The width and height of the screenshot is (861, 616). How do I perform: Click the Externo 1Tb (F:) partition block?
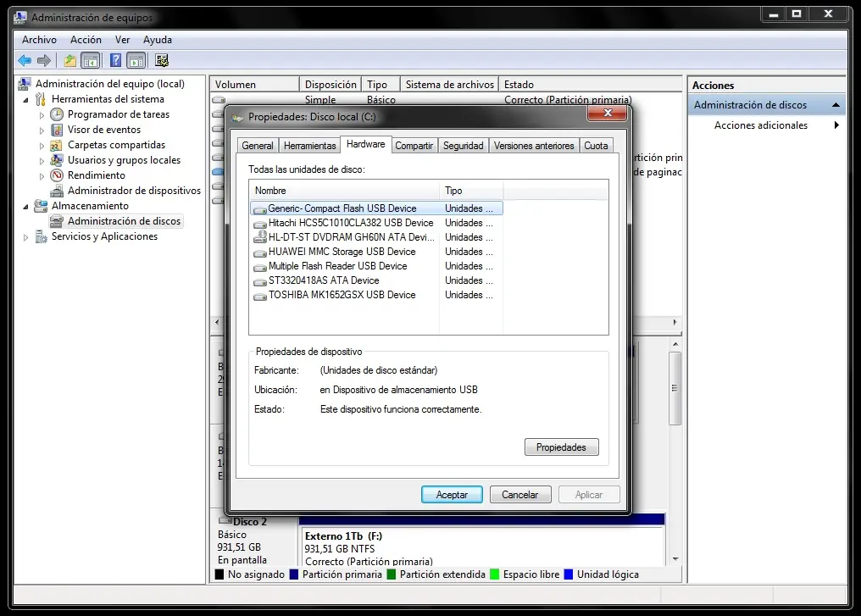tap(482, 547)
